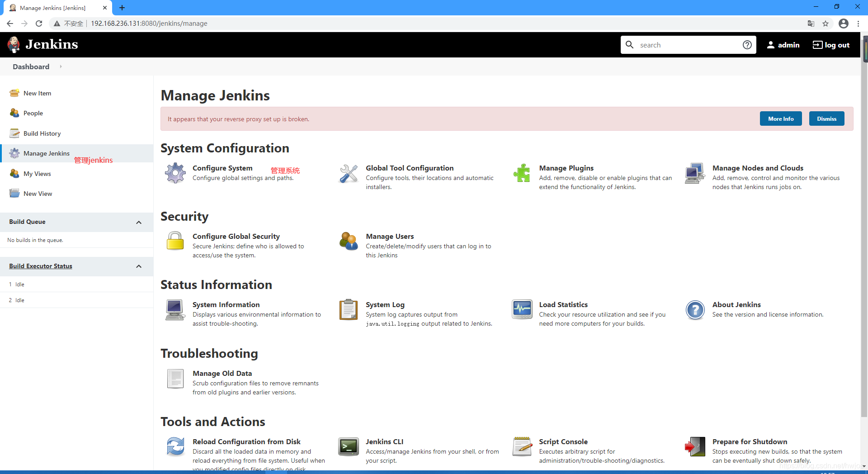The width and height of the screenshot is (868, 474).
Task: Click the Reload Configuration from Disk refresh icon
Action: point(175,446)
